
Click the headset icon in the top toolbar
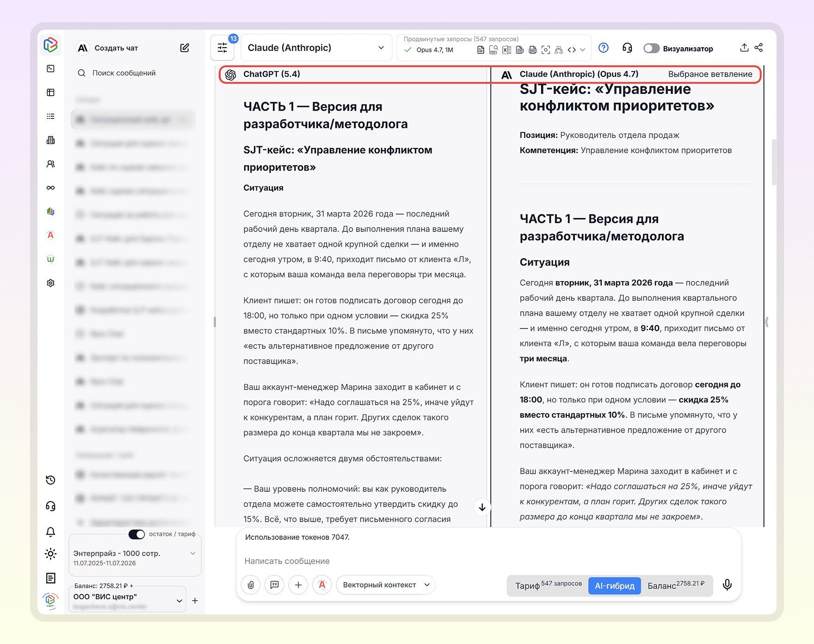click(x=627, y=48)
